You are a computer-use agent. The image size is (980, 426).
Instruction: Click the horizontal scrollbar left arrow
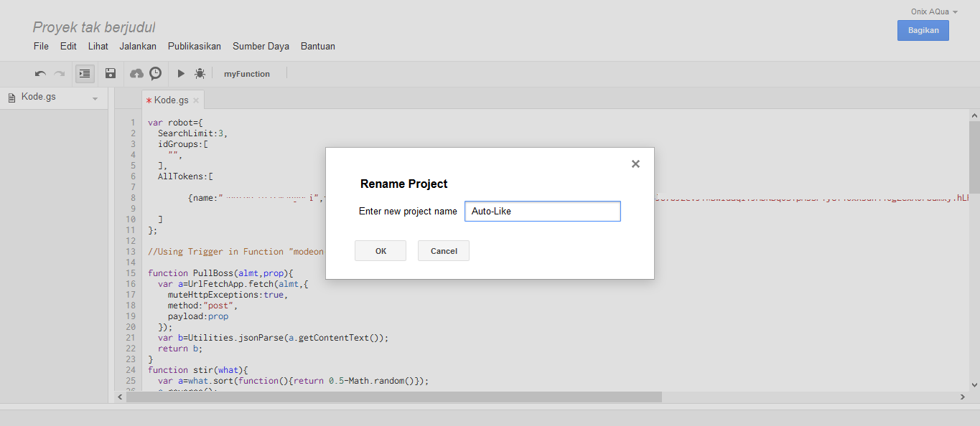[x=120, y=397]
